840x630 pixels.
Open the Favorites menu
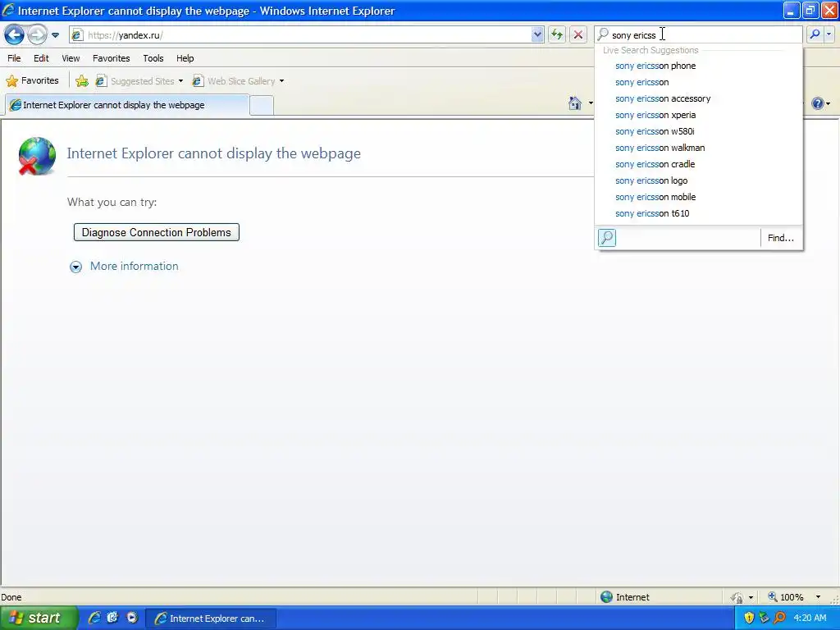112,58
